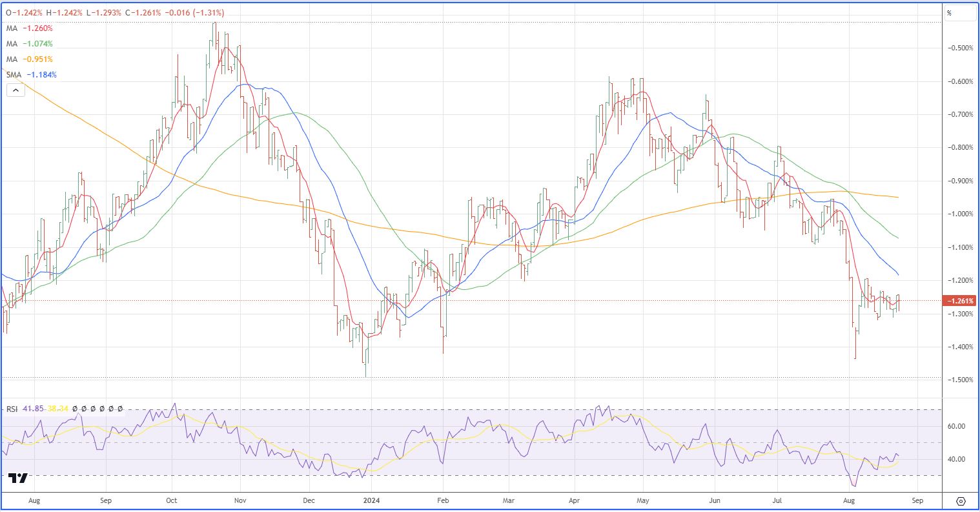Click the RSI value 41.85 in the legend
Image resolution: width=980 pixels, height=512 pixels.
click(34, 409)
